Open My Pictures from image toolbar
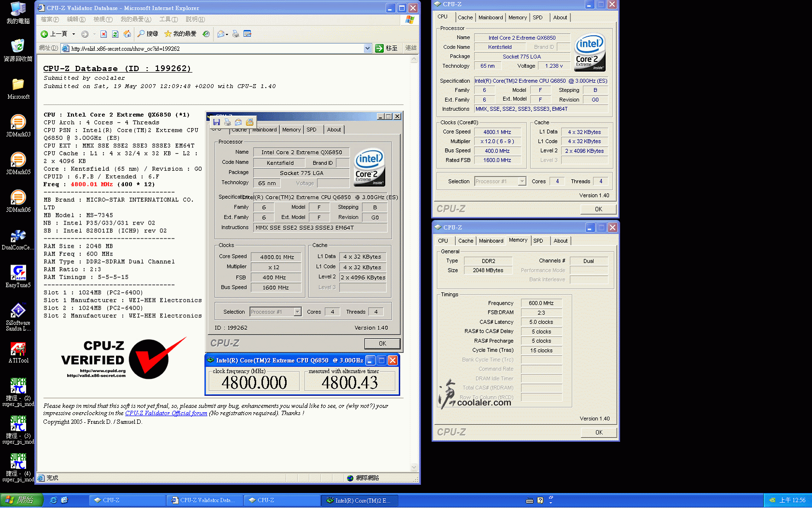This screenshot has height=508, width=812. click(249, 122)
